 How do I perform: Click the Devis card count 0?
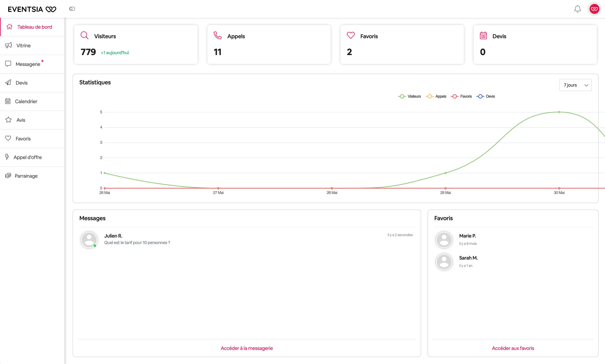pyautogui.click(x=483, y=52)
